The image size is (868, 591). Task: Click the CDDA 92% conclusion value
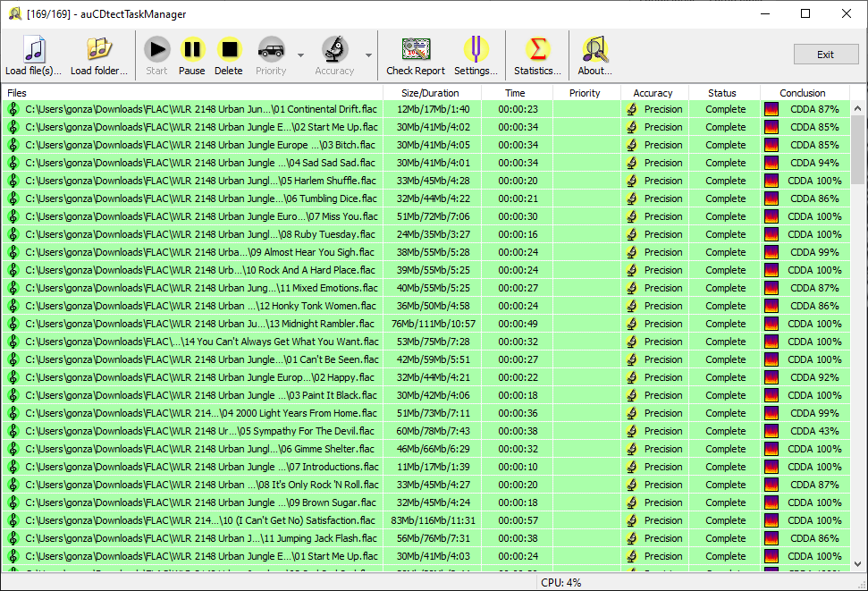click(814, 377)
